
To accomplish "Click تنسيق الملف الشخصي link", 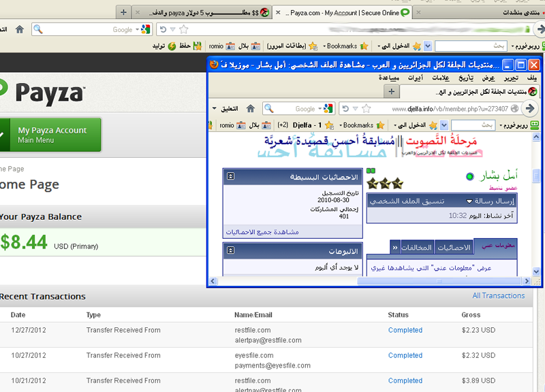I will (407, 201).
